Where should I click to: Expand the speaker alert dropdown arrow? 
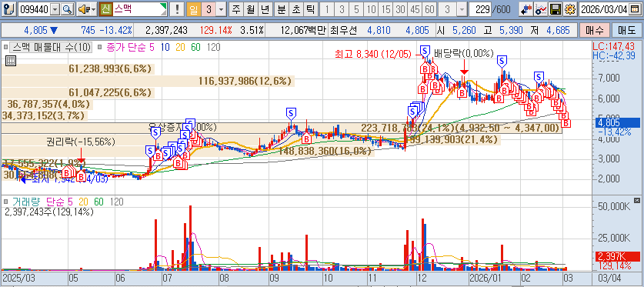point(93,9)
